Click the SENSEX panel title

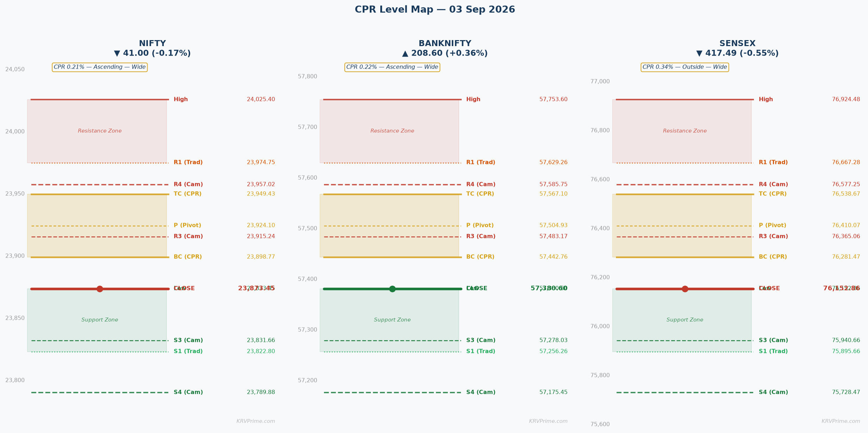(737, 44)
